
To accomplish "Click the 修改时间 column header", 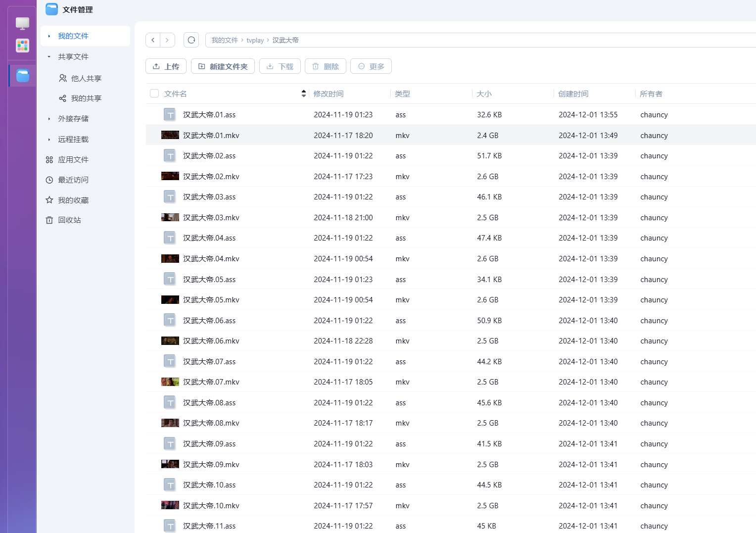I will click(329, 94).
